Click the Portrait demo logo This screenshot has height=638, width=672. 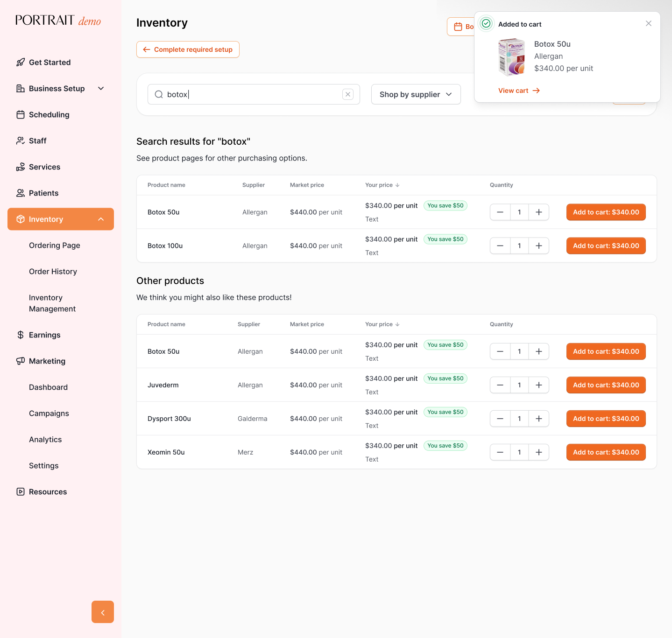tap(58, 21)
